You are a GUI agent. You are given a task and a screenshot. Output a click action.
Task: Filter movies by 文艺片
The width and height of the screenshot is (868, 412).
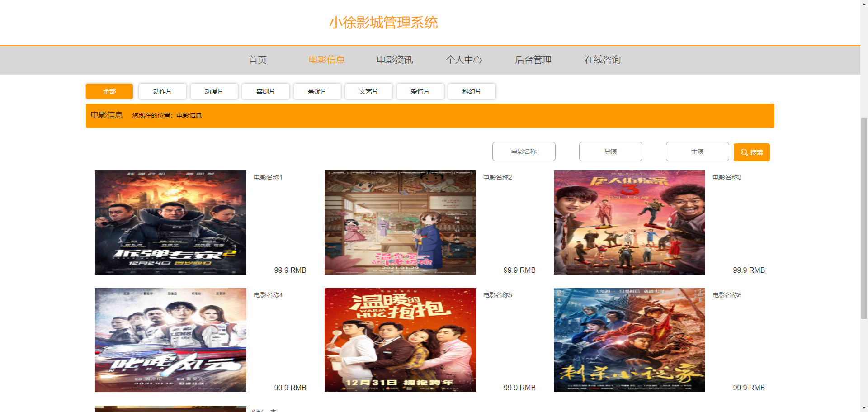click(369, 91)
